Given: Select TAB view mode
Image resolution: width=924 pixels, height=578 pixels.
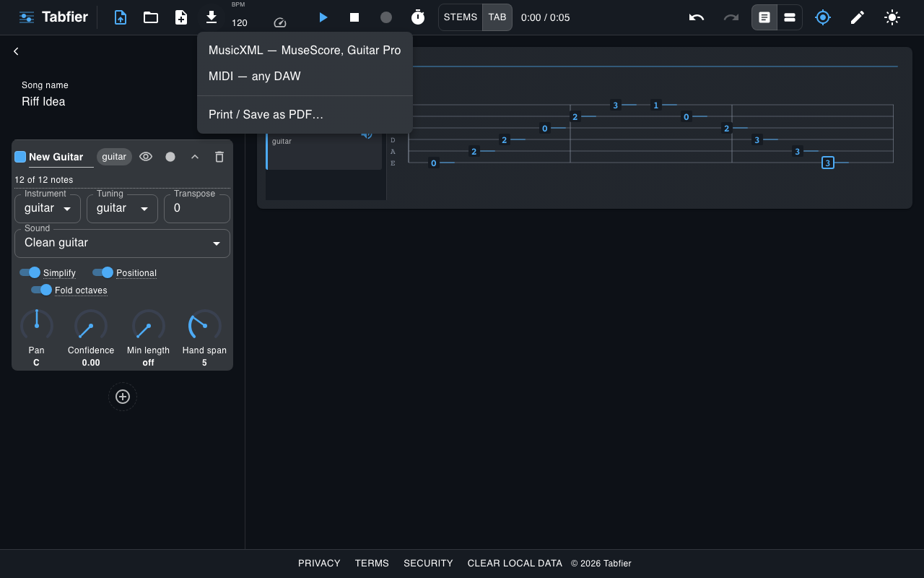Looking at the screenshot, I should coord(497,17).
